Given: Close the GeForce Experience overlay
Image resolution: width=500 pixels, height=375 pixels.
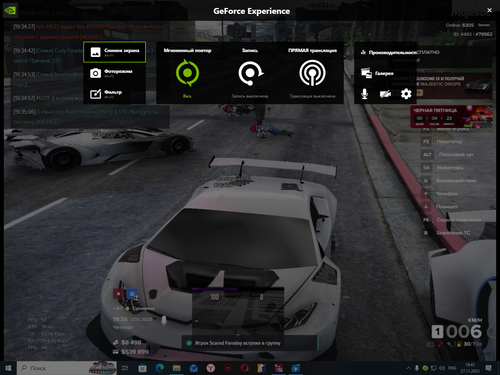Looking at the screenshot, I should tap(489, 10).
